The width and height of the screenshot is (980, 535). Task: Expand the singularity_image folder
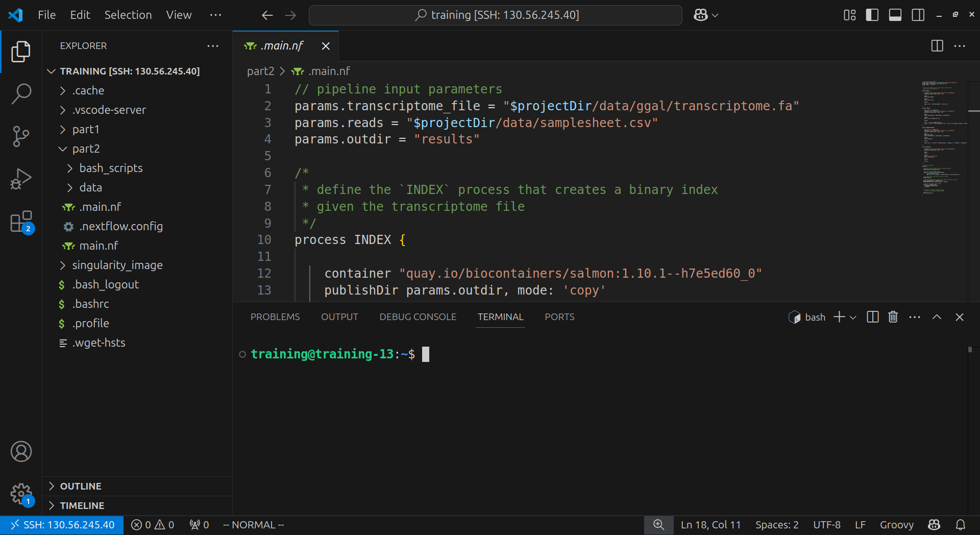[117, 265]
